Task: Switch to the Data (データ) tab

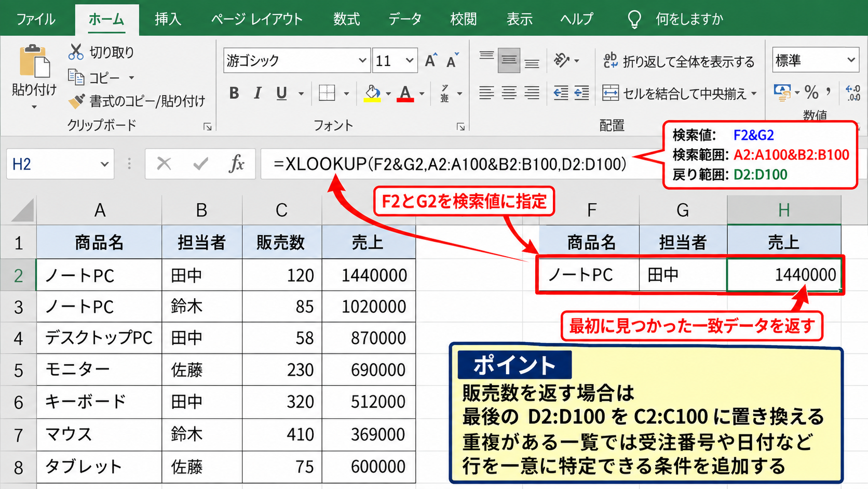Action: point(405,19)
